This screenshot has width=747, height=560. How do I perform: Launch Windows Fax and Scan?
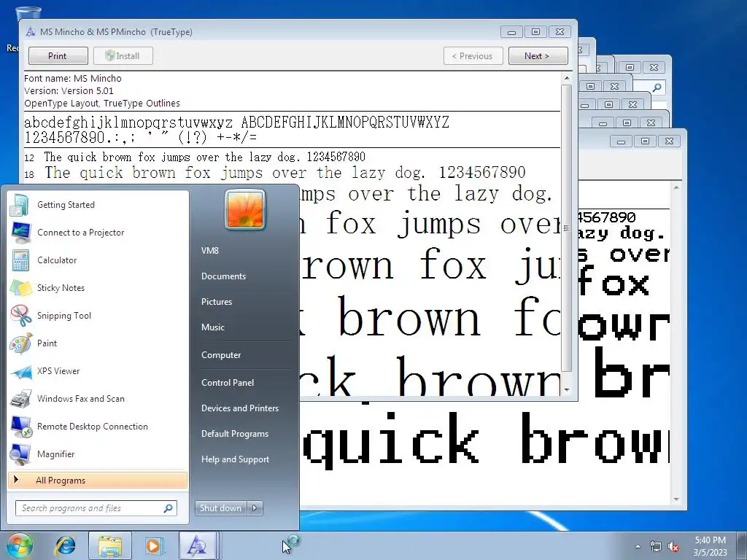(x=98, y=399)
